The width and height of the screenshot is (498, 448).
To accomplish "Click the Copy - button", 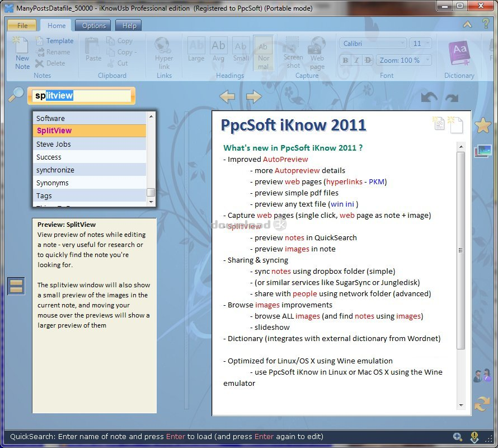I will (x=121, y=52).
